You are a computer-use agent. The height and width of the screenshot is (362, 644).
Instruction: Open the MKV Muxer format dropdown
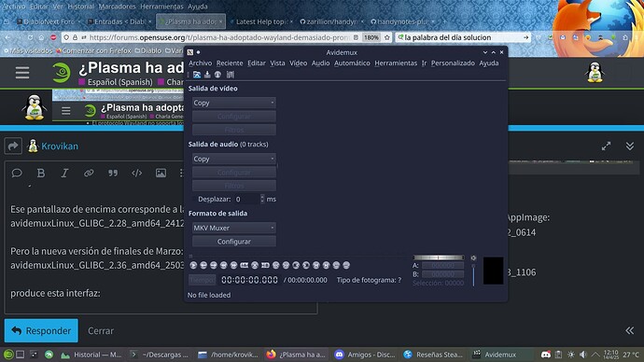(233, 228)
